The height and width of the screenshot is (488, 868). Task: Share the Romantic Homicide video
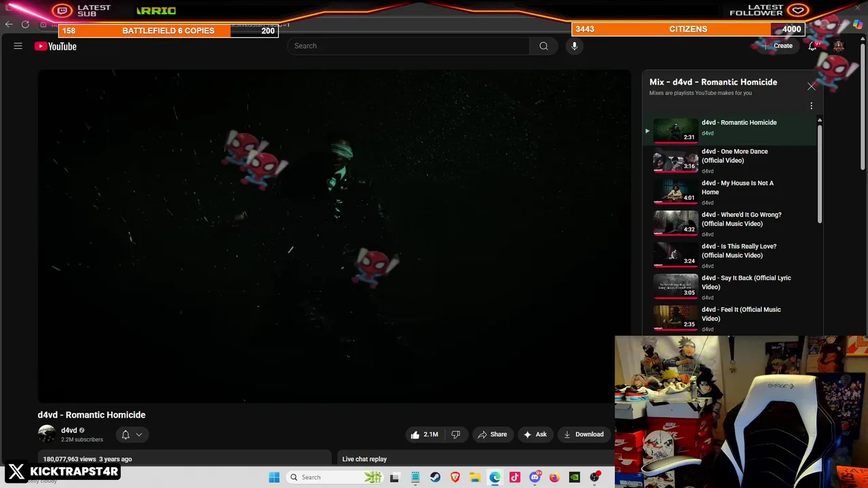(492, 434)
